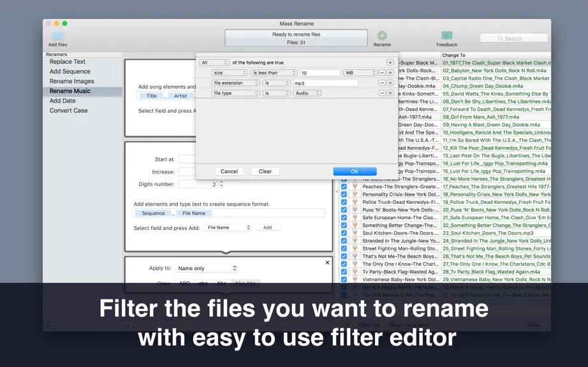
Task: Click the file icon beside Soul Kitchen row
Action: [355, 233]
